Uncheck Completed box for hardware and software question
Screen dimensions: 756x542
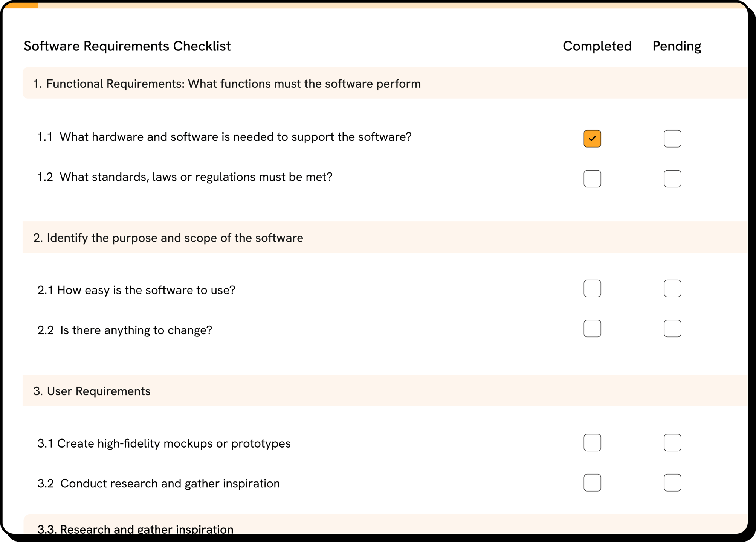[x=592, y=139]
